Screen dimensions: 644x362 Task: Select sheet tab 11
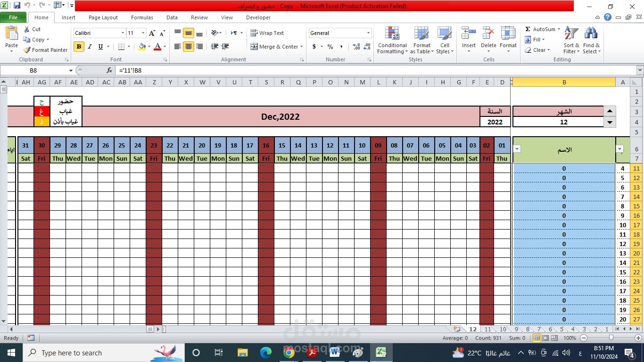[488, 329]
